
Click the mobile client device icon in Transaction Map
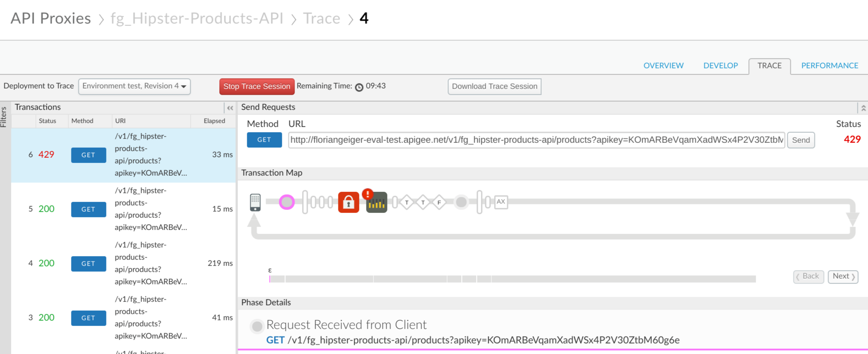[x=255, y=202]
